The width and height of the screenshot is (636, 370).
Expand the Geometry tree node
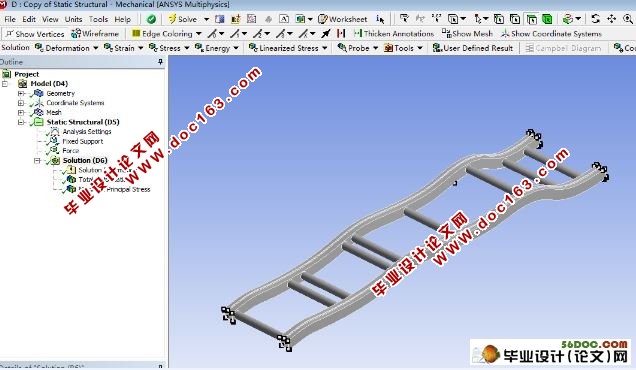pyautogui.click(x=21, y=93)
